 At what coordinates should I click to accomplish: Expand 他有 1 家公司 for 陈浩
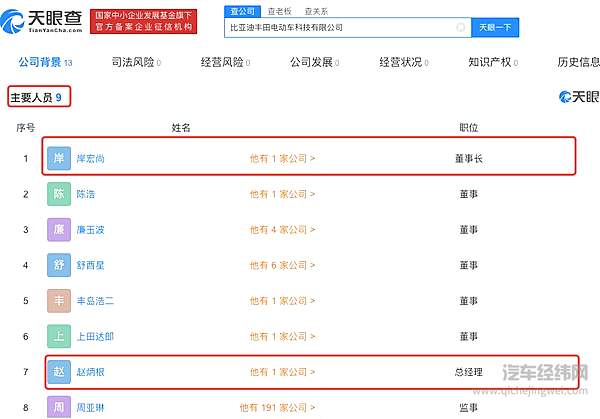tap(282, 194)
